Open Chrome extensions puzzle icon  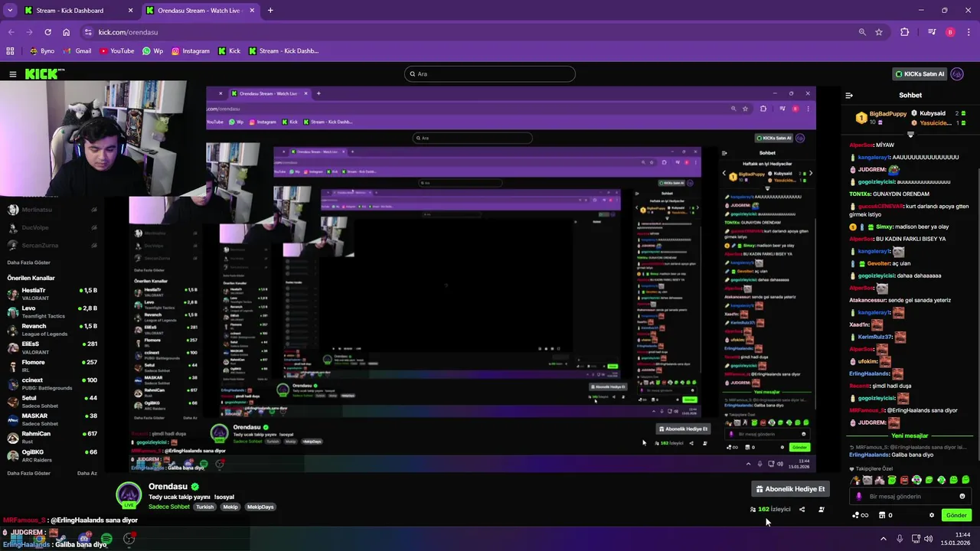[905, 32]
